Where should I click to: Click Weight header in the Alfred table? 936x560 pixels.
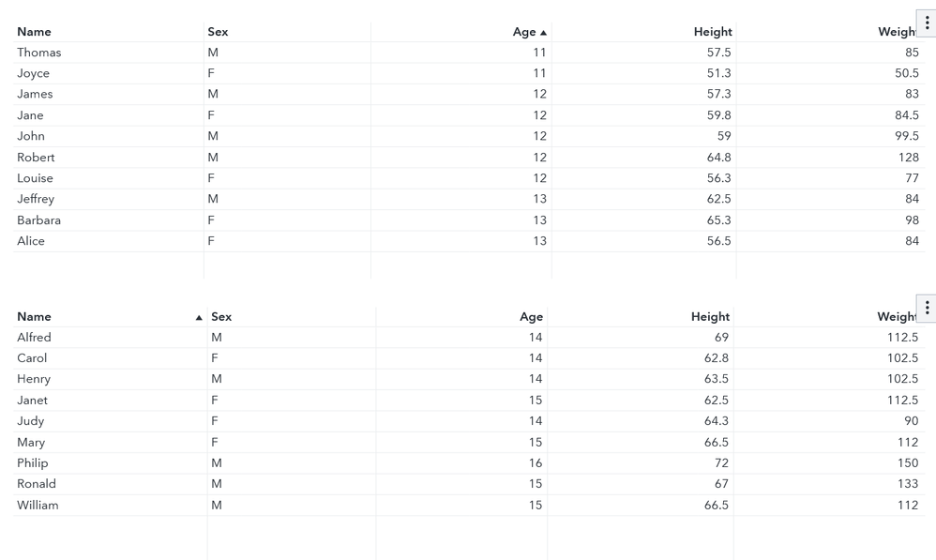tap(896, 317)
